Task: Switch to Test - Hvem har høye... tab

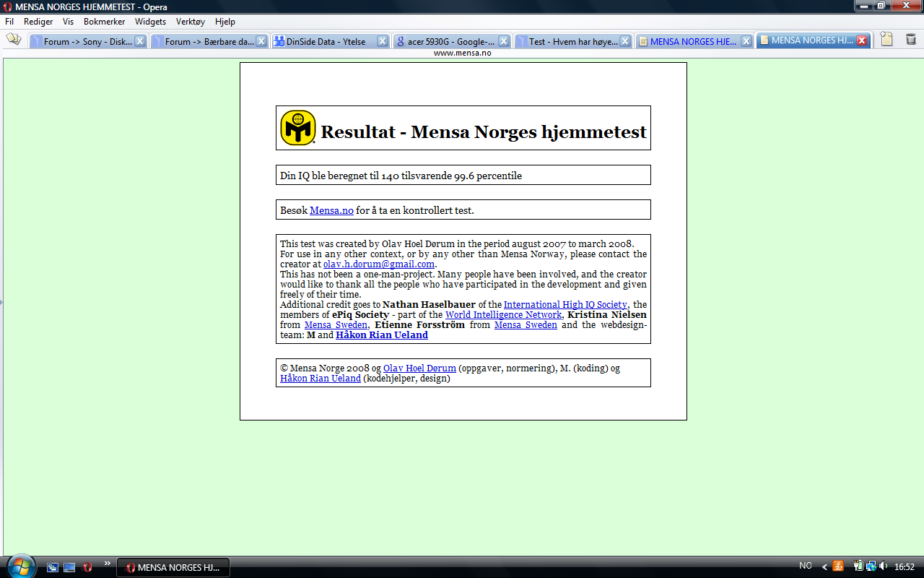Action: point(573,41)
